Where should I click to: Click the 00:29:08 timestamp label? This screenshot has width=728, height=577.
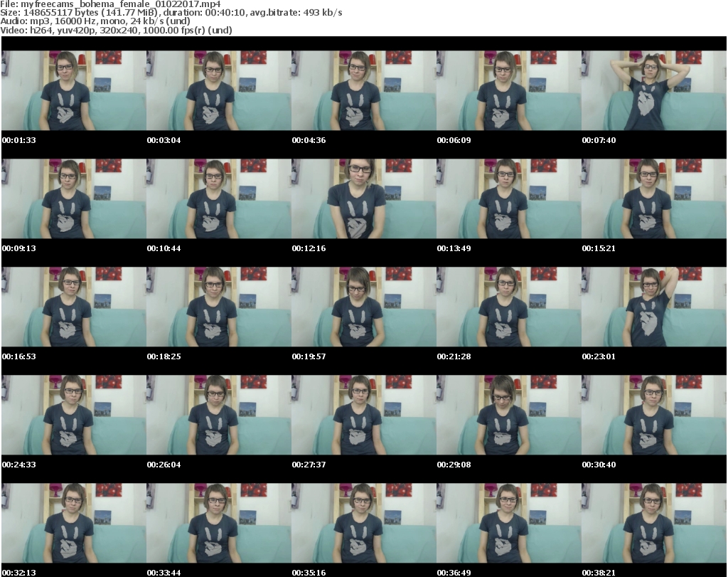[x=454, y=465]
